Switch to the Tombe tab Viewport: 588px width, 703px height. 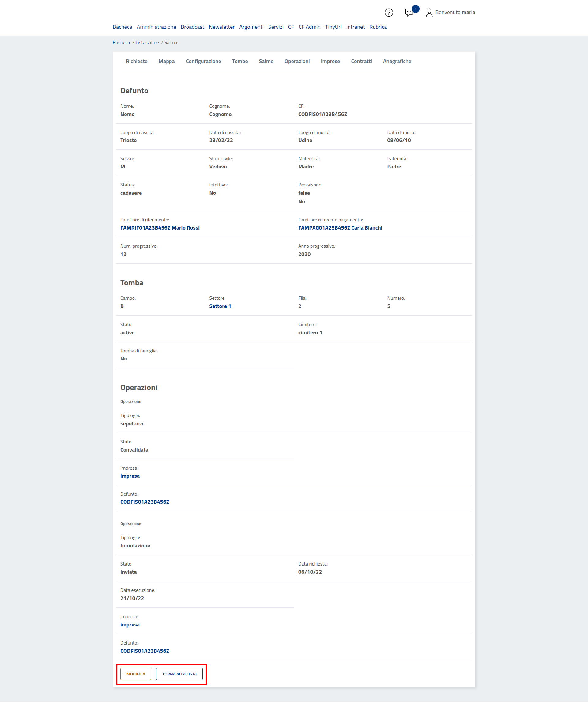coord(240,61)
